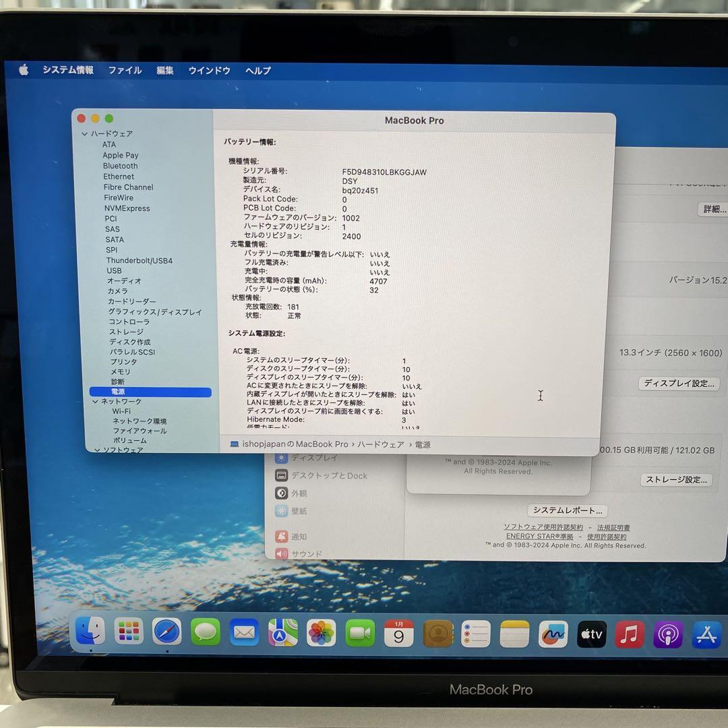Select メモリ in the sidebar
This screenshot has width=728, height=728.
[x=121, y=372]
